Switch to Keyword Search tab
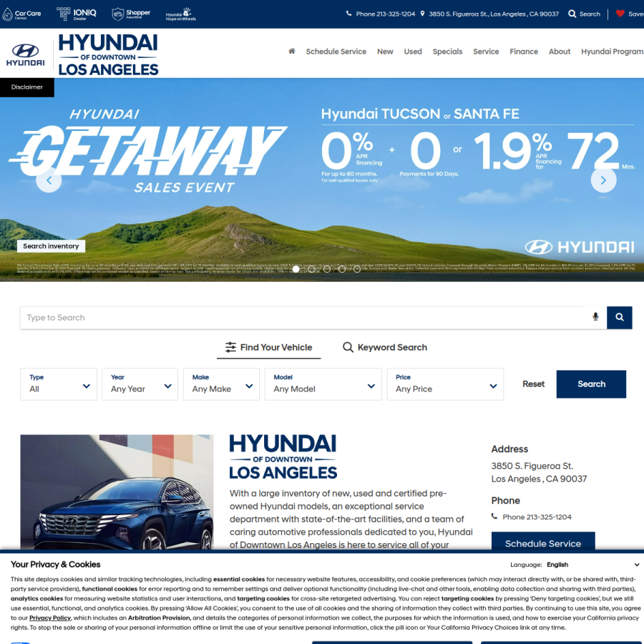644x644 pixels. pyautogui.click(x=385, y=348)
